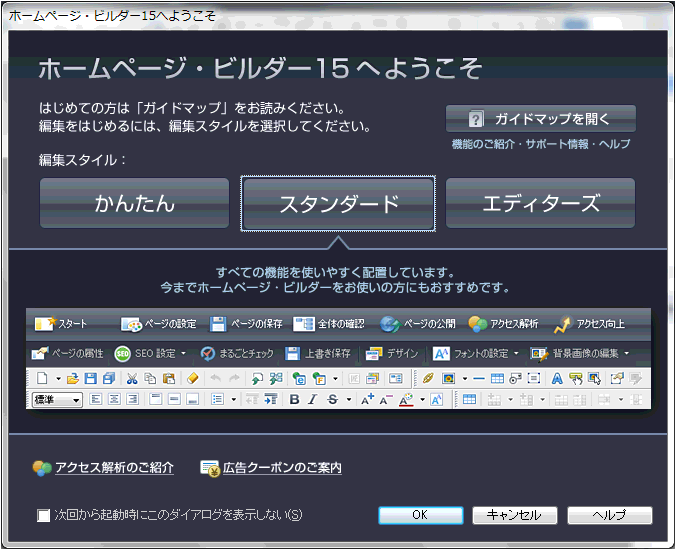
Task: Click アクセス向上 in the toolbar
Action: [589, 324]
